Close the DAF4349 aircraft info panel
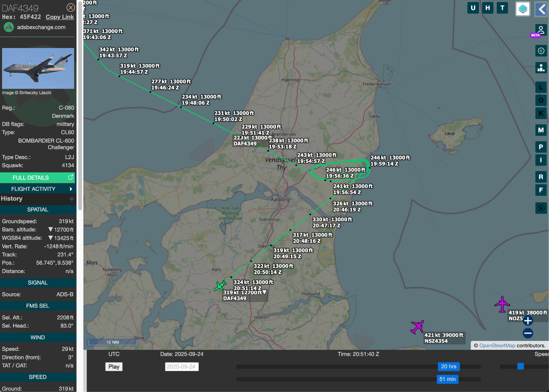This screenshot has height=392, width=549. (x=71, y=8)
